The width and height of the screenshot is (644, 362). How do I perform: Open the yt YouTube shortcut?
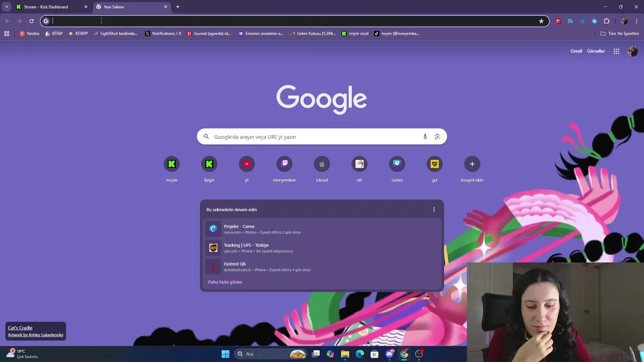click(247, 169)
